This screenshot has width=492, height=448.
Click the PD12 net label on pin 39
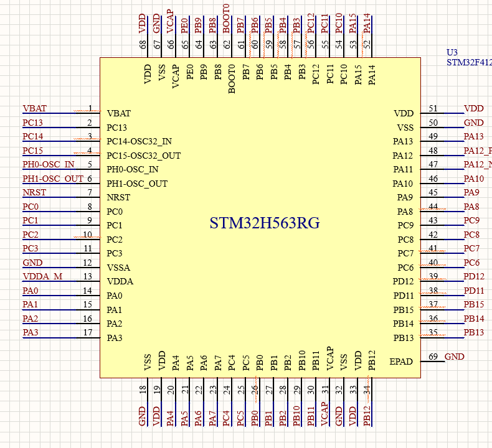click(474, 276)
